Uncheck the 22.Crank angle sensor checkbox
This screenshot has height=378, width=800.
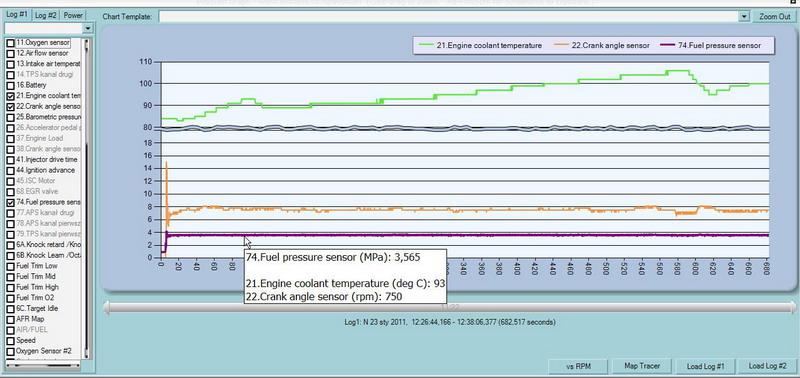[10, 107]
